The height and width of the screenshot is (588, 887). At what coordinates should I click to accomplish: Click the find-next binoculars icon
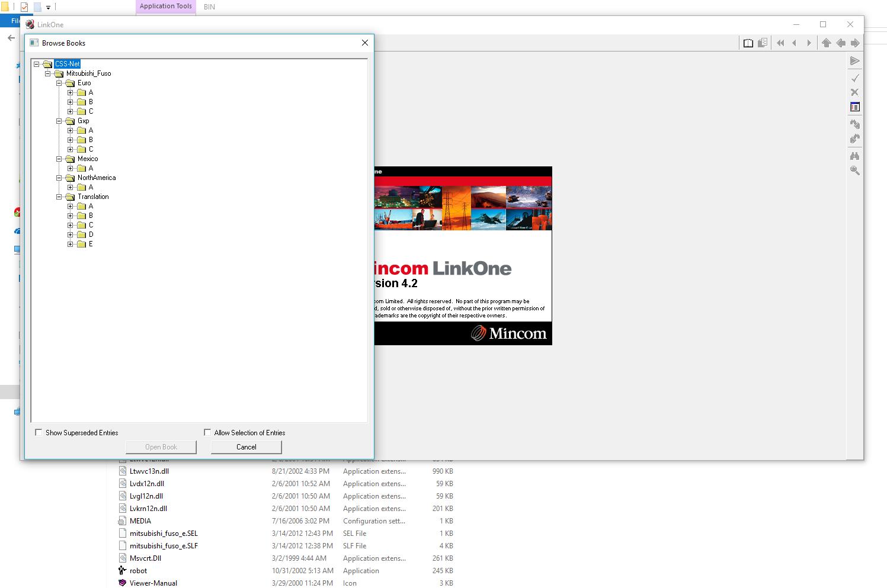[x=854, y=139]
